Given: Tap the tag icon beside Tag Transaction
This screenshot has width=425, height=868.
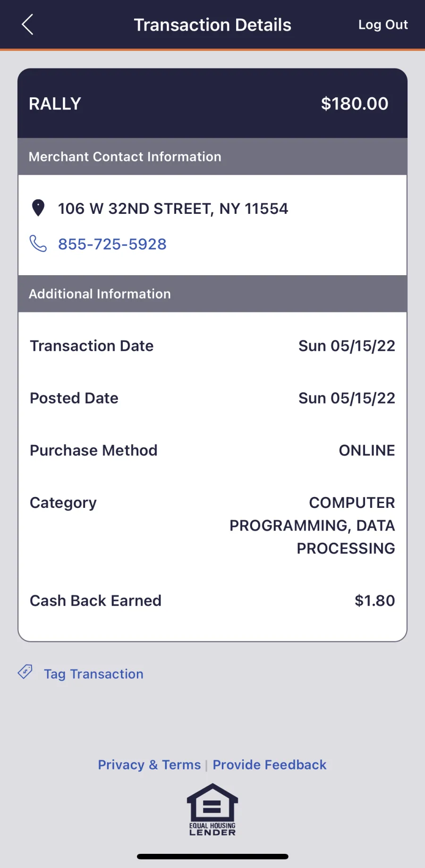Looking at the screenshot, I should pyautogui.click(x=25, y=672).
